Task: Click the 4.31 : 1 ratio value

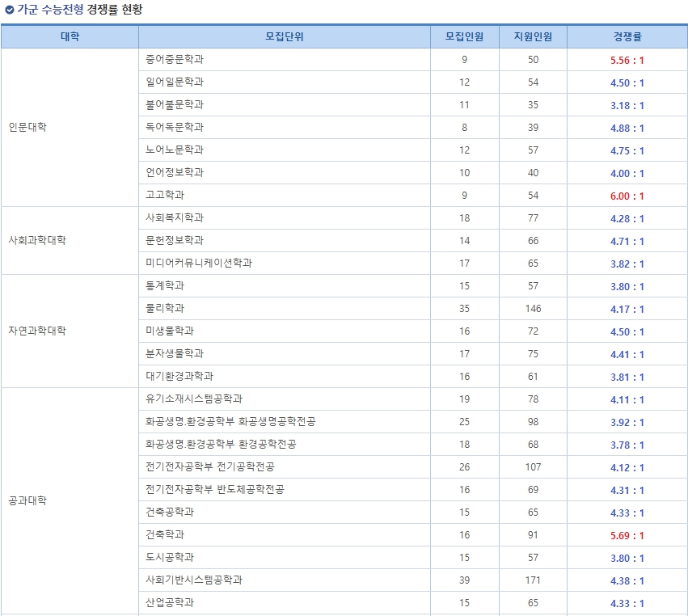Action: pyautogui.click(x=627, y=491)
